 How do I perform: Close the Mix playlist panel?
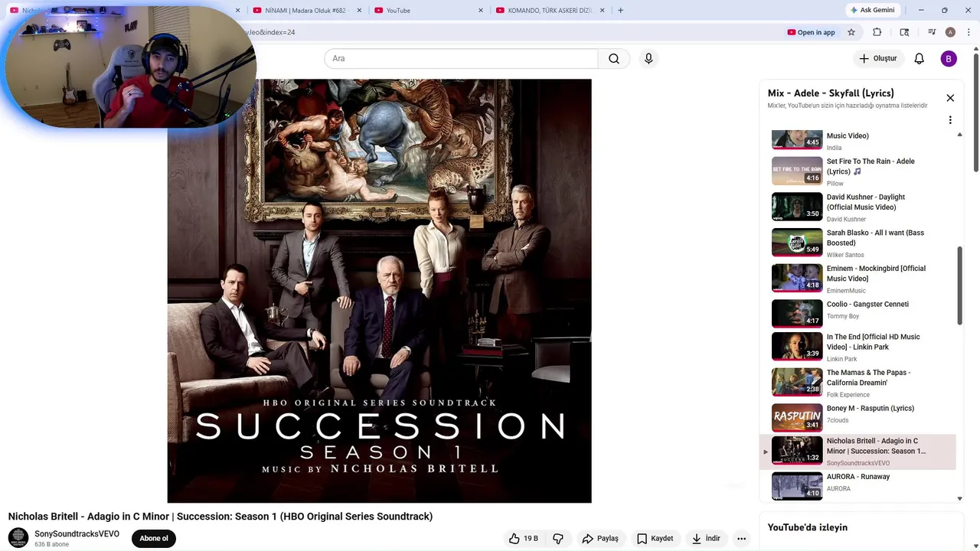(950, 98)
